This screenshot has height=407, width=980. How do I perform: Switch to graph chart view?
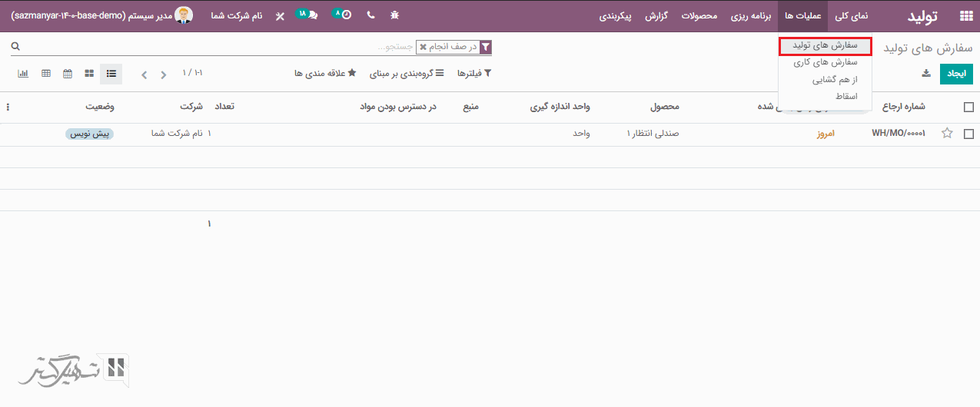[x=23, y=74]
